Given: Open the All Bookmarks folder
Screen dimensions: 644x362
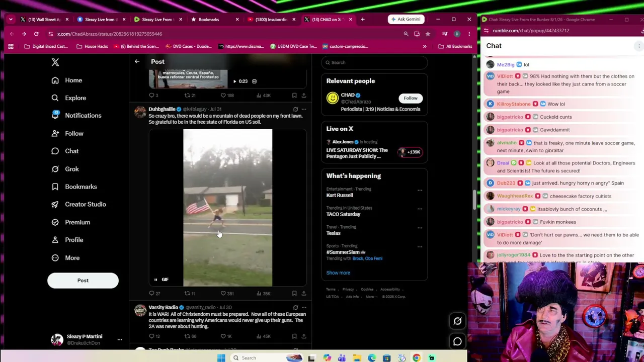Looking at the screenshot, I should pyautogui.click(x=455, y=46).
